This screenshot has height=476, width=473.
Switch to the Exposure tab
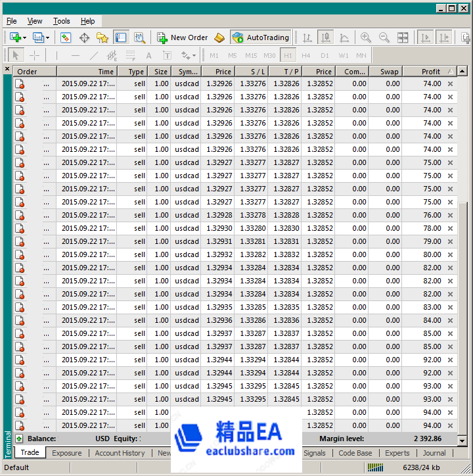tap(67, 453)
